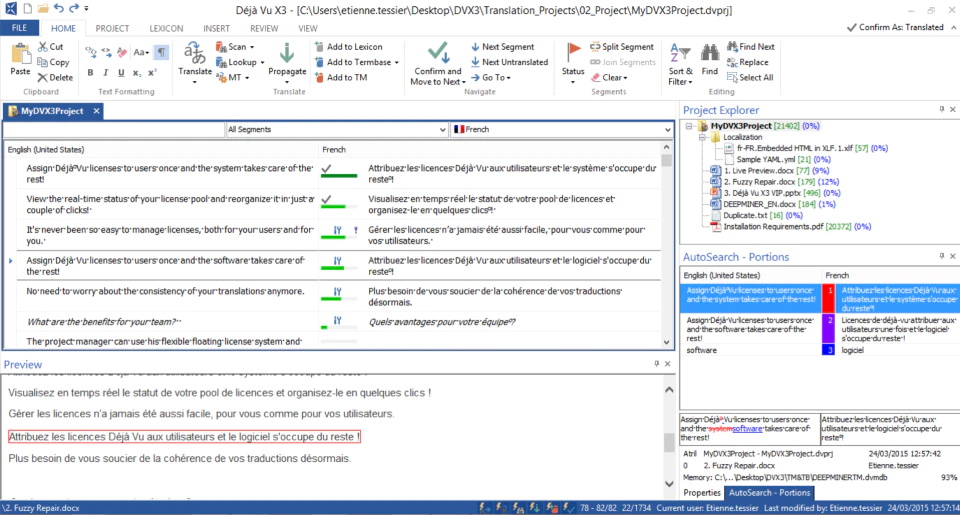Click the Redo arrow in quick access toolbar
The height and width of the screenshot is (515, 960).
coord(73,9)
